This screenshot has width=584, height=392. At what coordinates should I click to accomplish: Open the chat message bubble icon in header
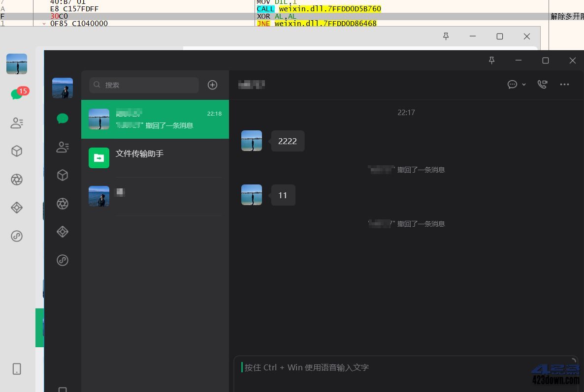(512, 85)
